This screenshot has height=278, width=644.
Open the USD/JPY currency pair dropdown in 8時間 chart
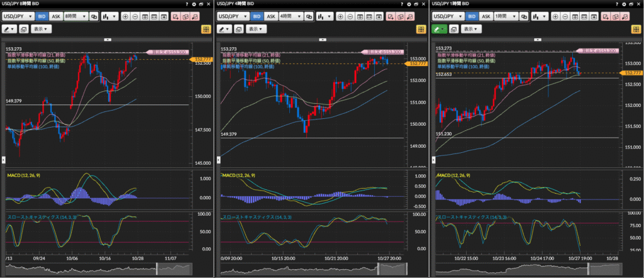point(18,16)
